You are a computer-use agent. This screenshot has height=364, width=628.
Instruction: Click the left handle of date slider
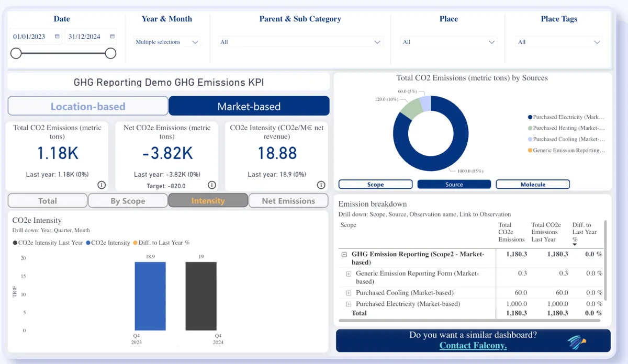(x=16, y=53)
